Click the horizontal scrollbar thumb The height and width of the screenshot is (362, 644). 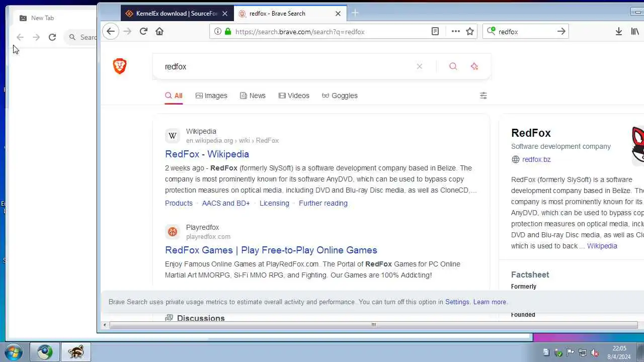tap(373, 325)
